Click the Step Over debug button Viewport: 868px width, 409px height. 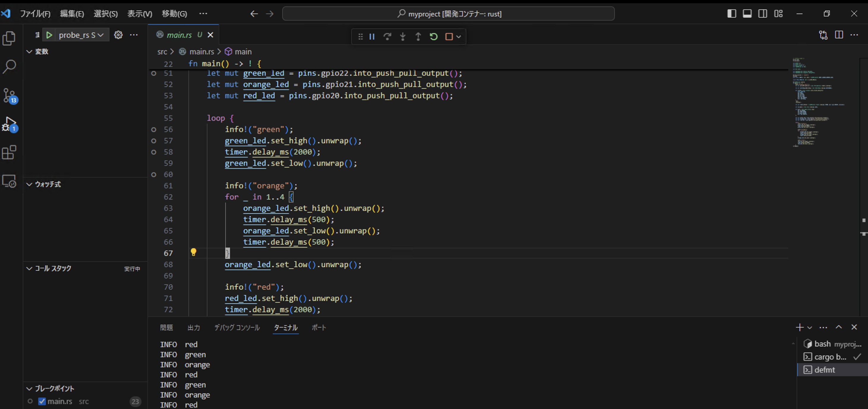[x=387, y=37]
